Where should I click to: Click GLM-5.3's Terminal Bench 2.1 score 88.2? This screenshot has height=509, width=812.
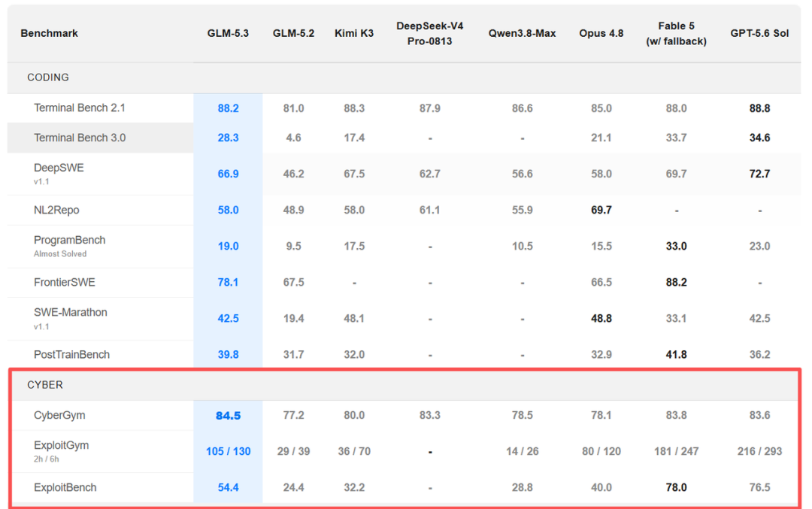coord(228,108)
